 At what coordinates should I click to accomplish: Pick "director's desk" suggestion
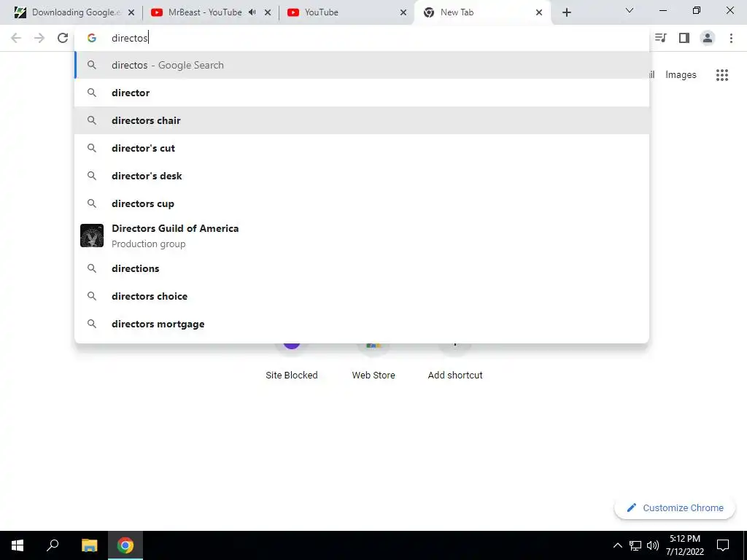tap(362, 176)
